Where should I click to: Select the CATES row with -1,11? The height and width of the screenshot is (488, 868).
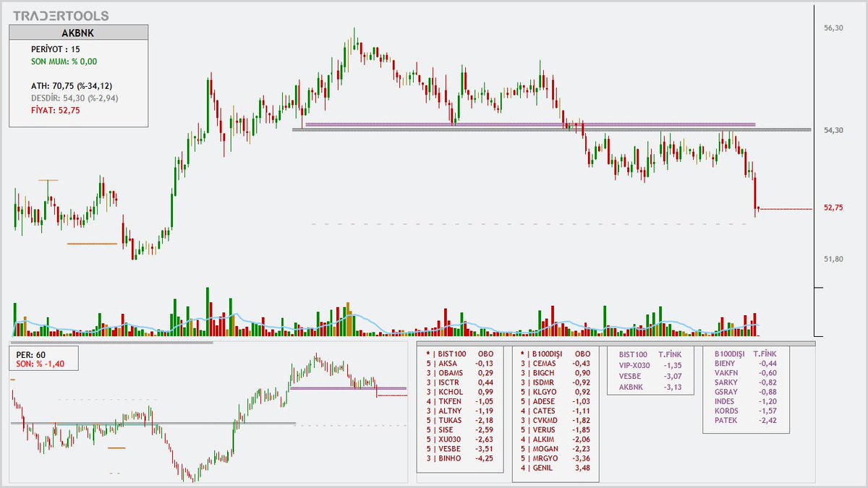click(556, 410)
